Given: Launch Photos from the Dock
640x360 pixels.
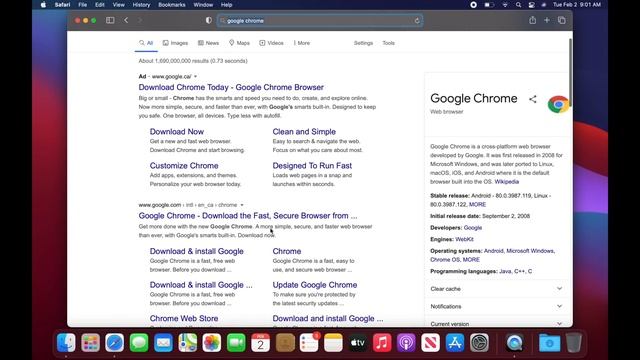Looking at the screenshot, I should pyautogui.click(x=212, y=342).
